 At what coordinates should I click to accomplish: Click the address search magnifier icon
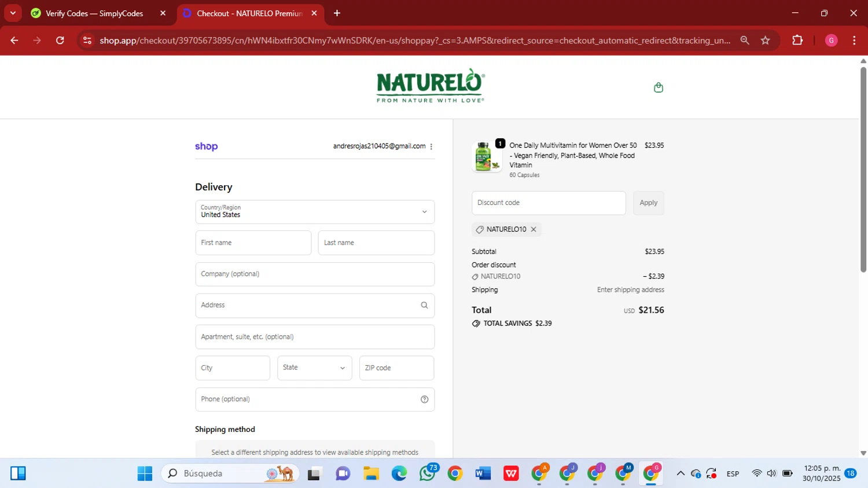click(424, 305)
